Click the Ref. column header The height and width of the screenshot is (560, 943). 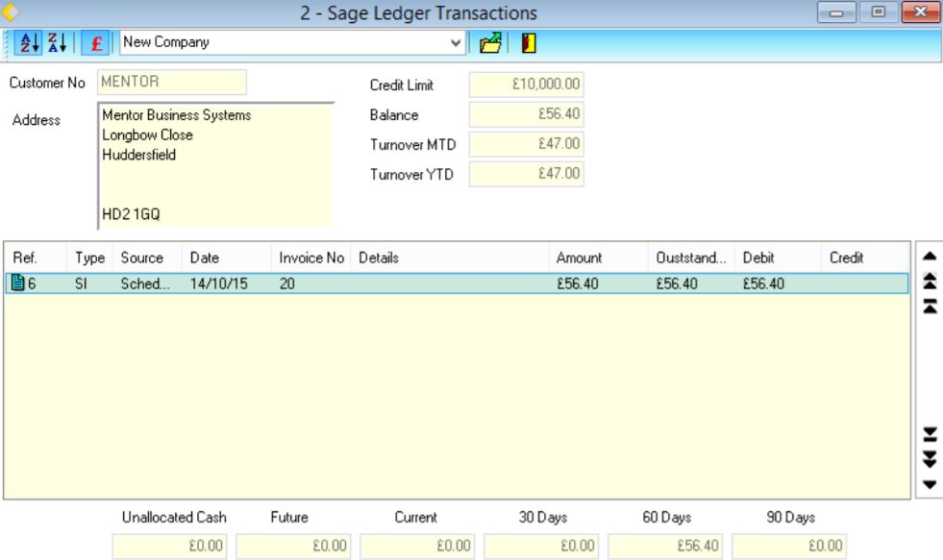pyautogui.click(x=37, y=257)
